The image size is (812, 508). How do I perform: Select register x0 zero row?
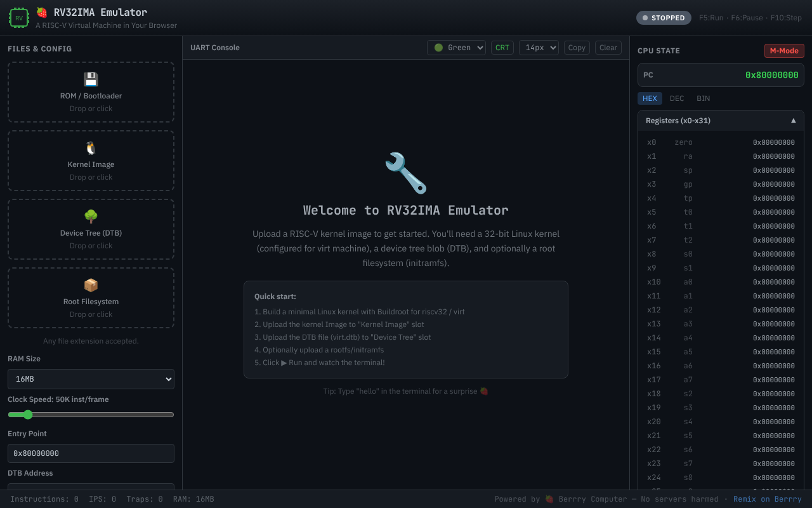pos(721,142)
